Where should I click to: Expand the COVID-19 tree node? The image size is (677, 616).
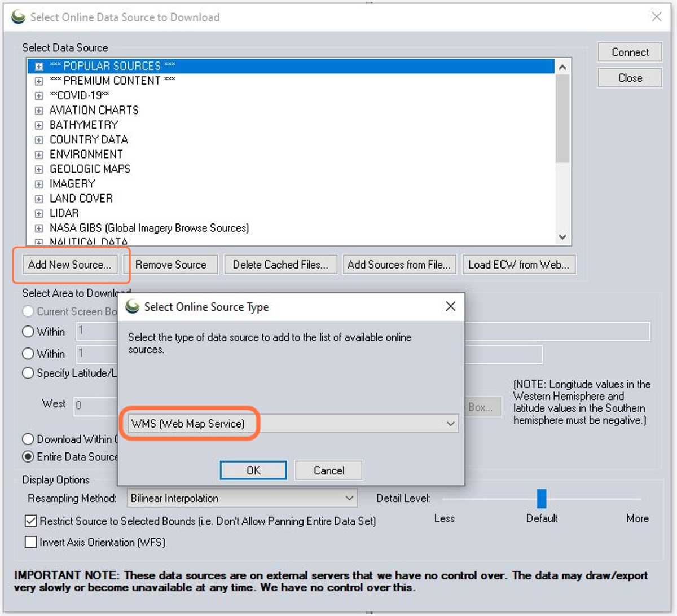point(39,96)
